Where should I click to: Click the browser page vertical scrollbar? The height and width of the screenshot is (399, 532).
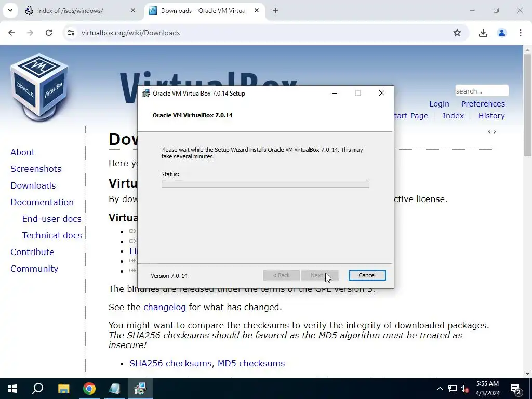pos(527,105)
